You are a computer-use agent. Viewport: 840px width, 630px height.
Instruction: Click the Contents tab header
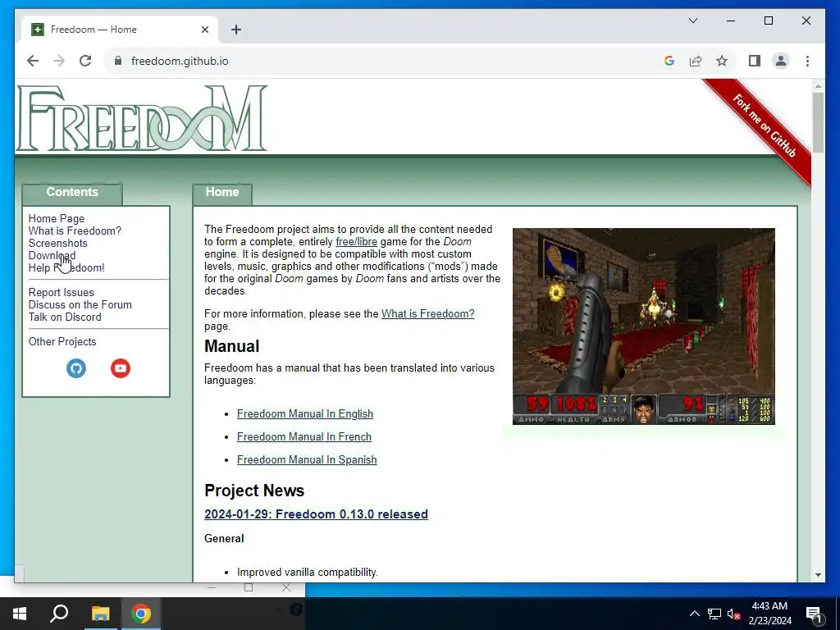[72, 192]
